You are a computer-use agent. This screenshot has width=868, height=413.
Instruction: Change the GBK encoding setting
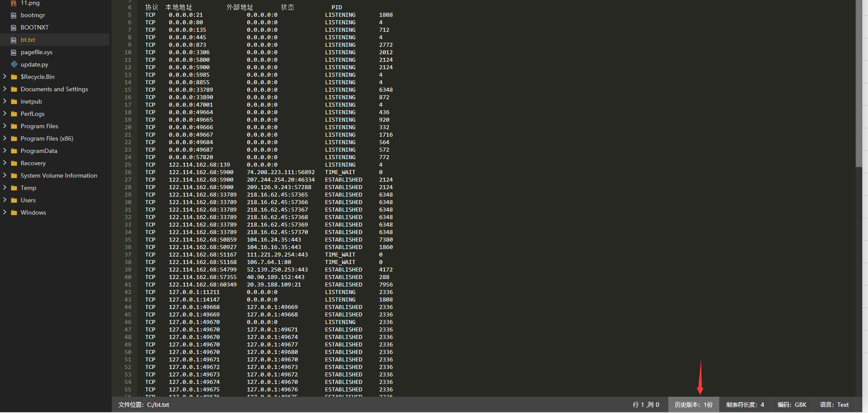click(792, 405)
